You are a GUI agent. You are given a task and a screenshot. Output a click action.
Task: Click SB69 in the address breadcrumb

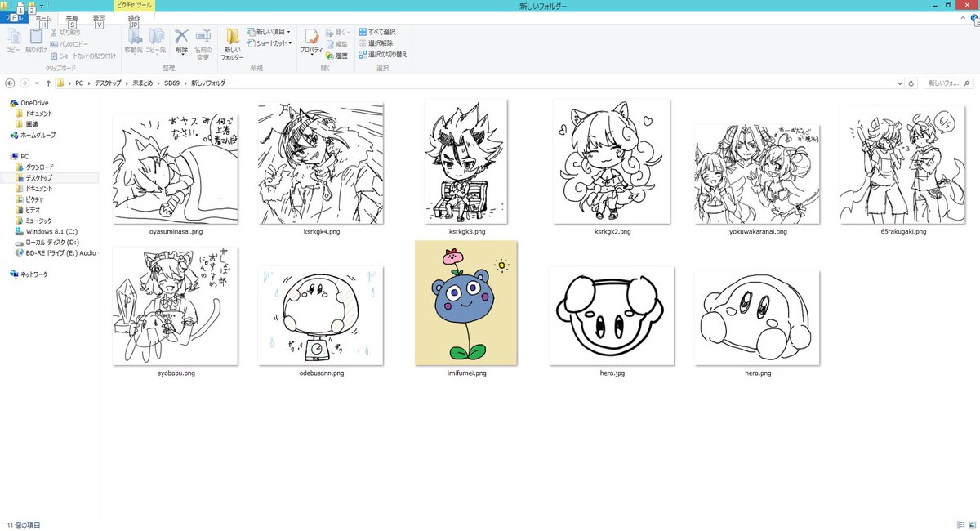click(x=172, y=83)
